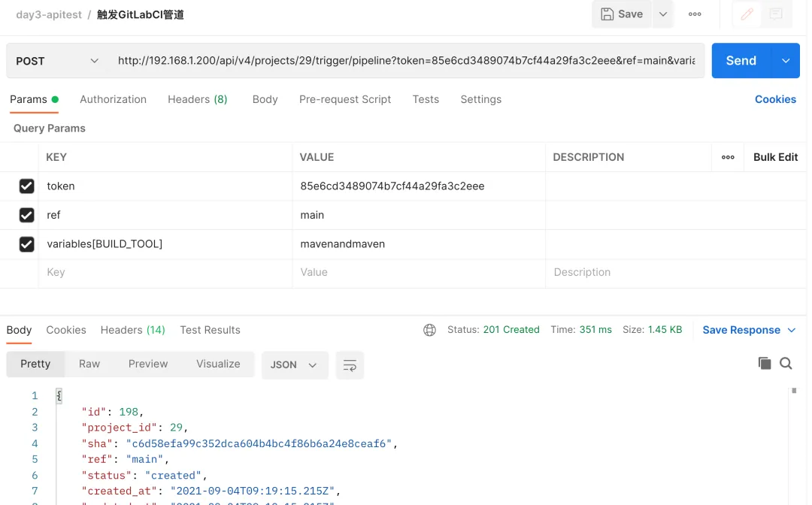The height and width of the screenshot is (505, 812).
Task: Open column options dots beside Bulk Edit
Action: [728, 157]
